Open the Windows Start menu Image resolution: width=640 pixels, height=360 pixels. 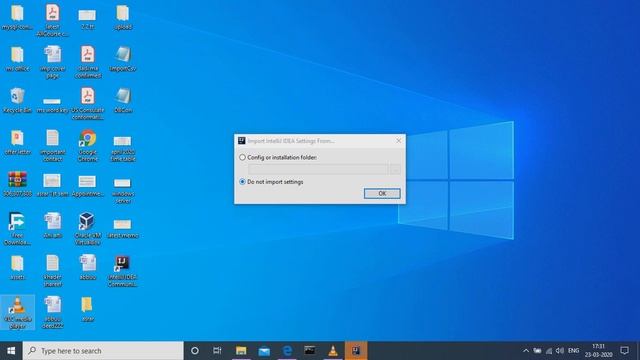(11, 351)
